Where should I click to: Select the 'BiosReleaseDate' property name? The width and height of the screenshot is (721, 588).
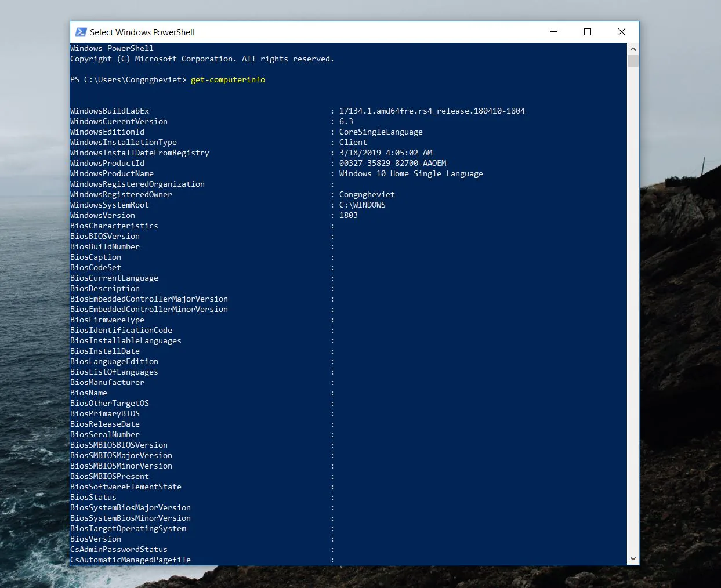[x=105, y=424]
